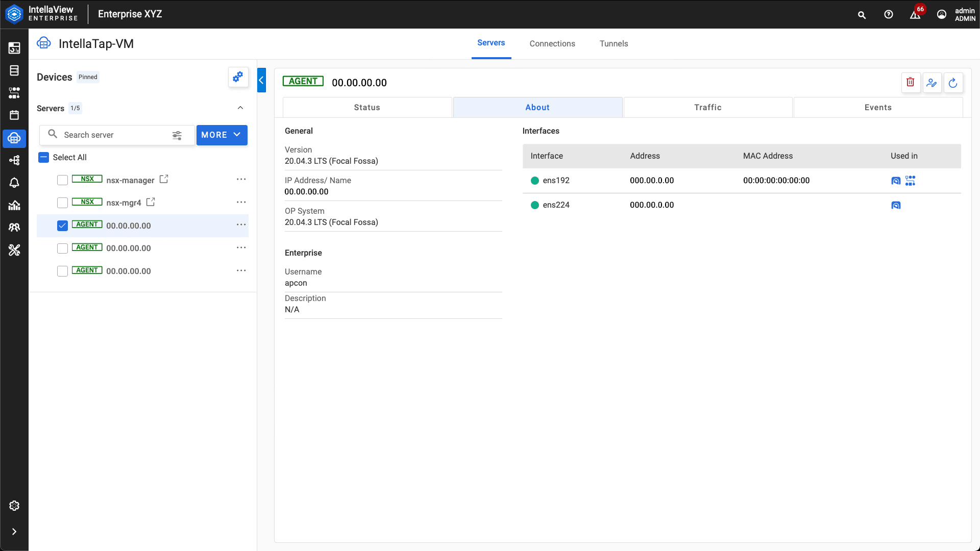
Task: Check the nsx-manager checkbox
Action: click(62, 180)
